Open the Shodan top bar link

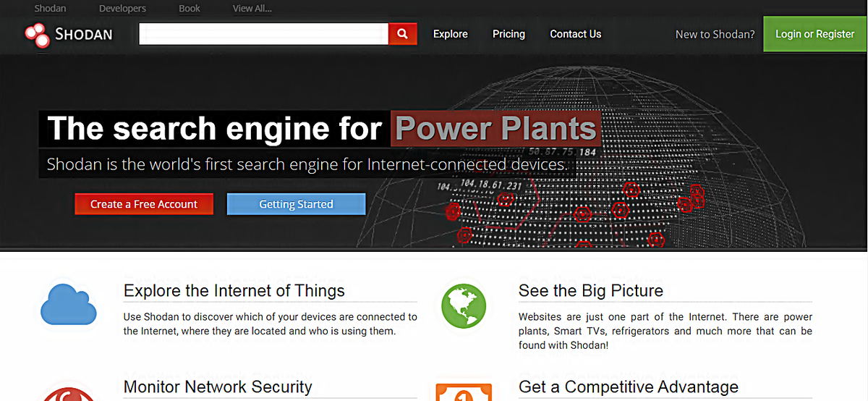pos(50,9)
